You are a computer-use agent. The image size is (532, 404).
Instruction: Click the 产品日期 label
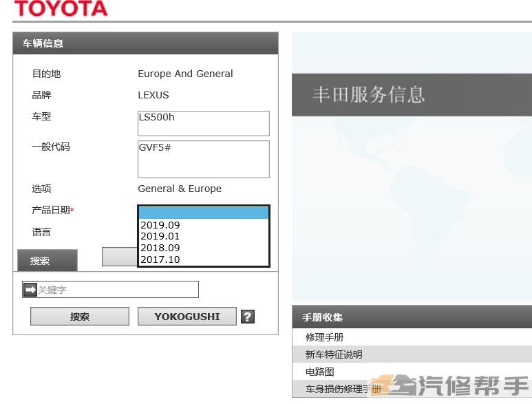[52, 210]
